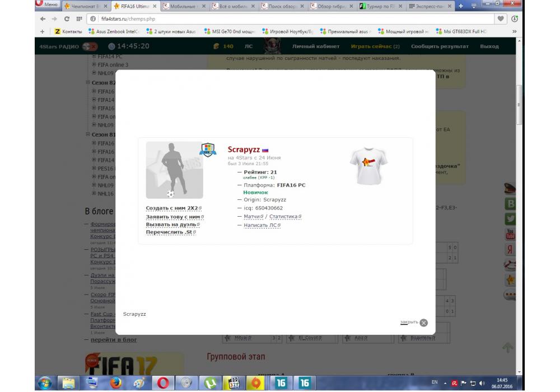The height and width of the screenshot is (392, 560).
Task: Click the volume tray icon
Action: point(482,383)
